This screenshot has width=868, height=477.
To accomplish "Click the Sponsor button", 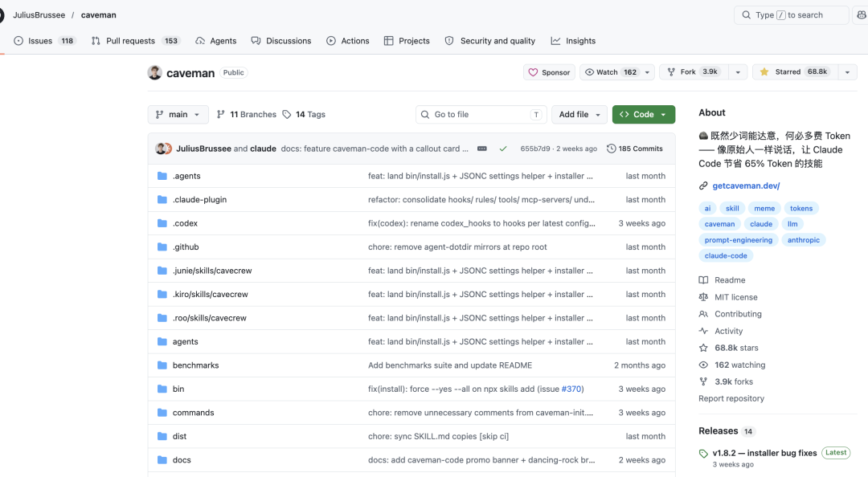I will [549, 72].
